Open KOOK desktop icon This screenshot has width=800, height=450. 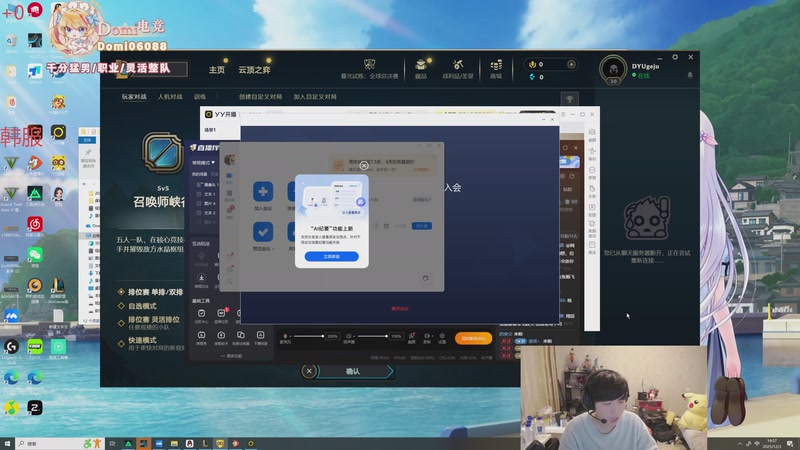(35, 346)
